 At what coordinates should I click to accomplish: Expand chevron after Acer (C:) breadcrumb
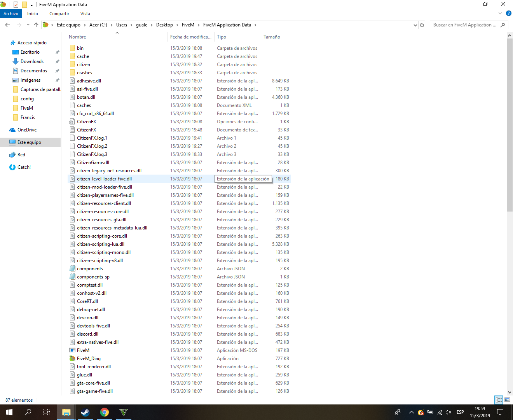[x=112, y=25]
